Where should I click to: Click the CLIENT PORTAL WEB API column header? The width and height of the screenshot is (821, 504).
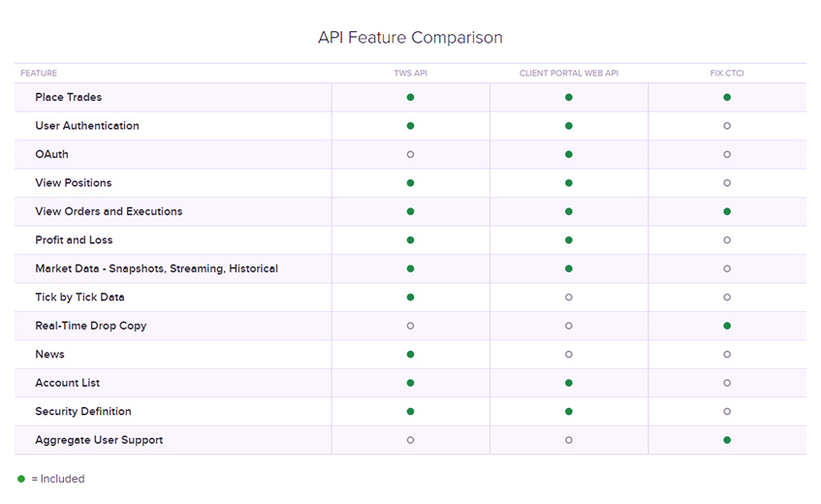(569, 74)
